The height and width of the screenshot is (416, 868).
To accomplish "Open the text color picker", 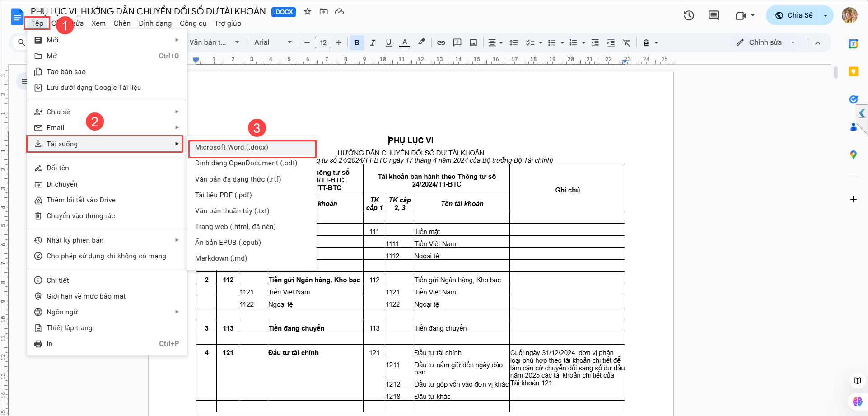I will point(405,42).
